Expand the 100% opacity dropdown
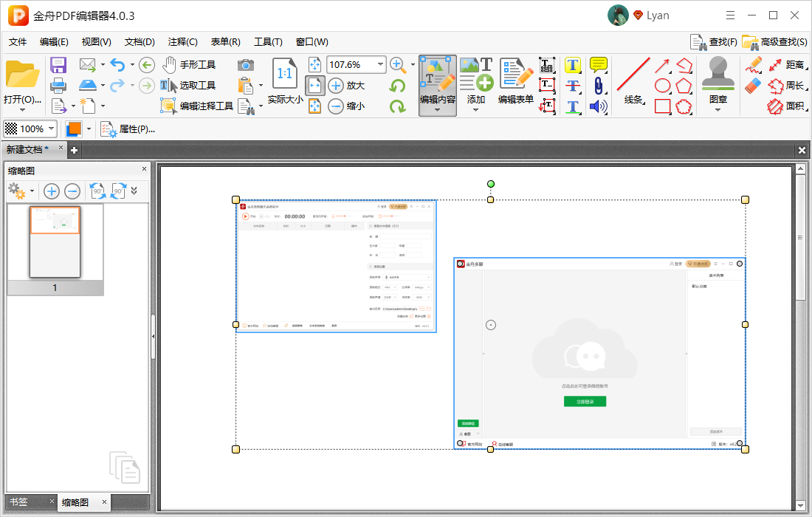The width and height of the screenshot is (812, 517). point(52,129)
